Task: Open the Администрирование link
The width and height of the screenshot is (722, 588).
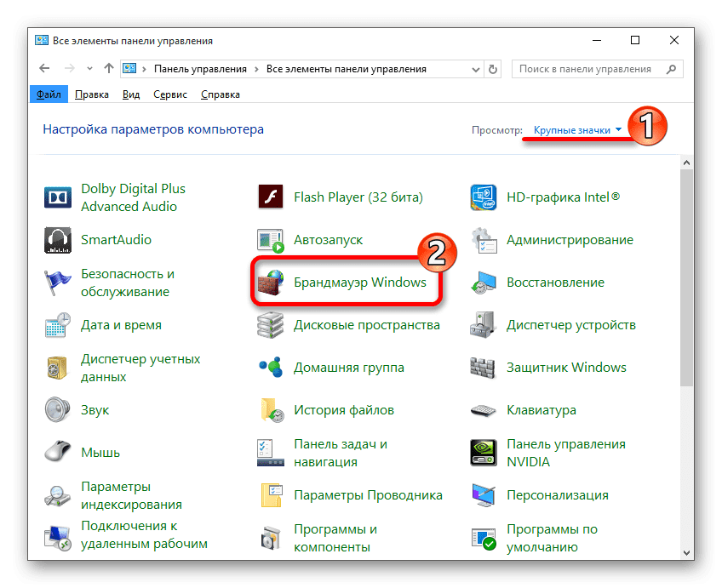Action: [x=570, y=240]
